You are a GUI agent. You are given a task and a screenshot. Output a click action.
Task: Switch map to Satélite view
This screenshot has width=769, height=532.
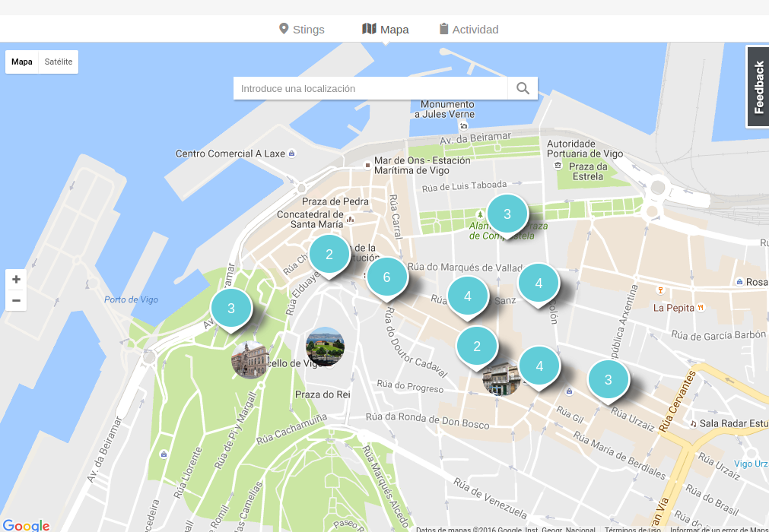click(x=59, y=62)
